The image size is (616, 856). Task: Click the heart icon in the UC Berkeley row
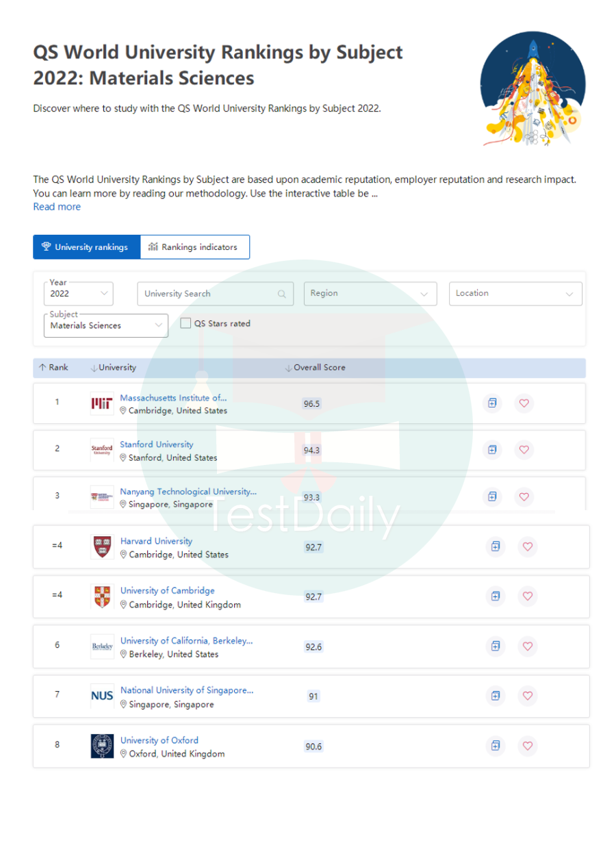[528, 646]
